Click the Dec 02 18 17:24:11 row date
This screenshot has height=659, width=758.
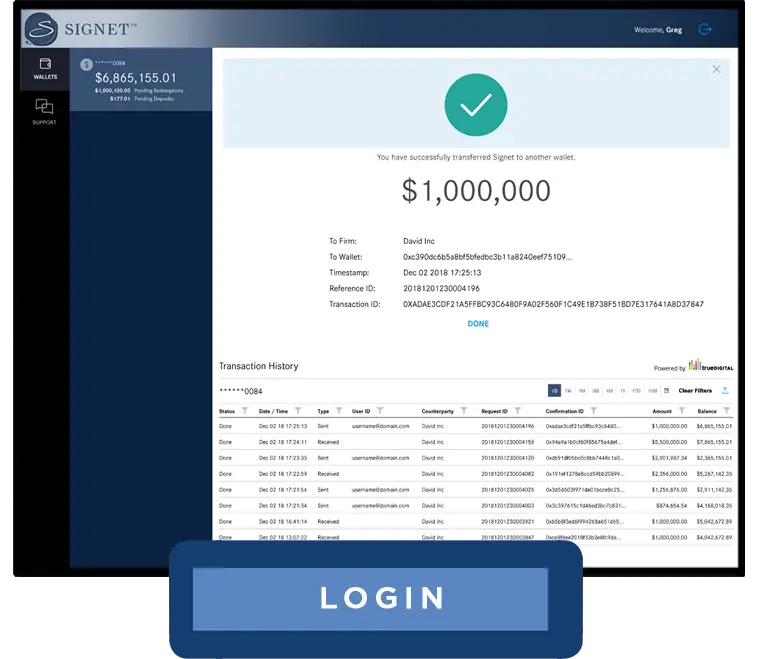[x=283, y=442]
